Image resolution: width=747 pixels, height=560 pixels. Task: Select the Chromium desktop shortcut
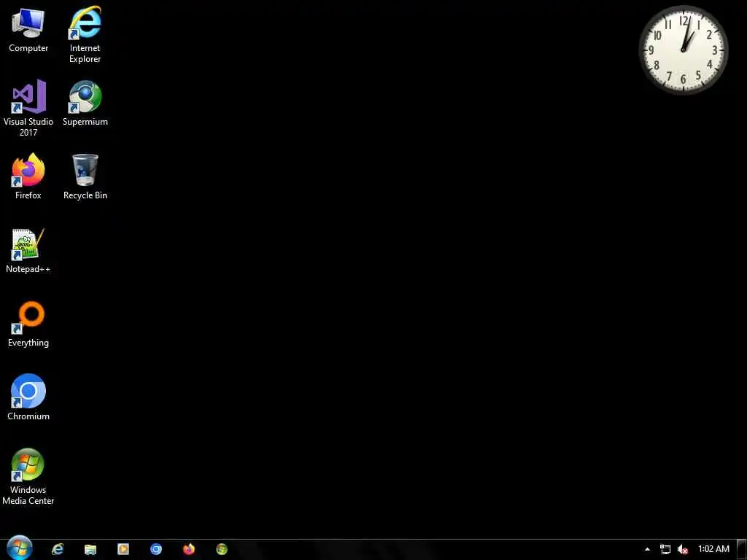[x=28, y=397]
